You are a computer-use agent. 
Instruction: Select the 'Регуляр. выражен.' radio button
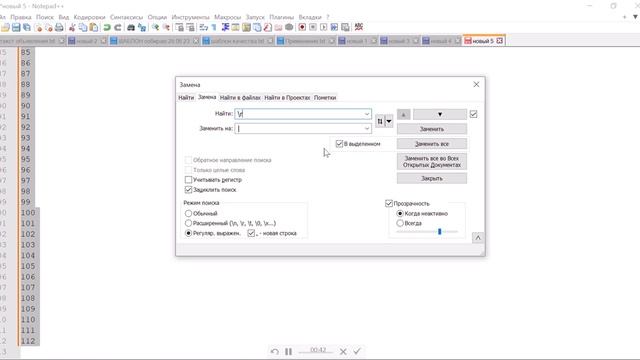coord(188,233)
